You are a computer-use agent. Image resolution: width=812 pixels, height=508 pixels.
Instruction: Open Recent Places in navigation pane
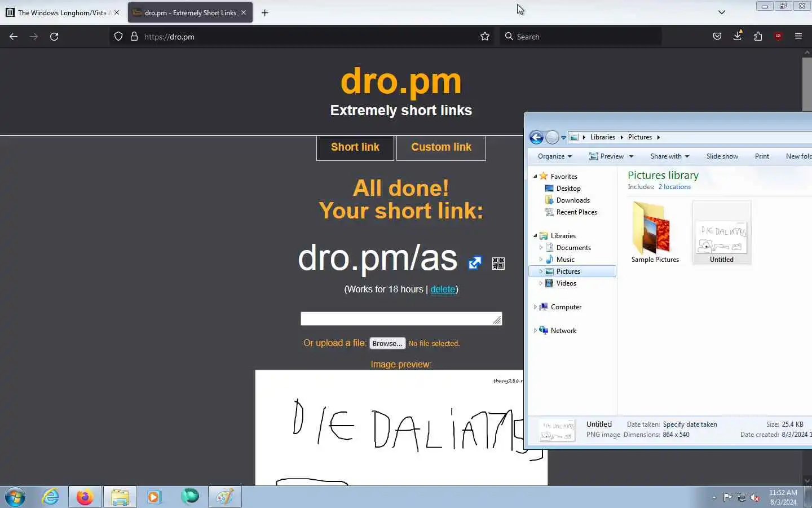[576, 212]
